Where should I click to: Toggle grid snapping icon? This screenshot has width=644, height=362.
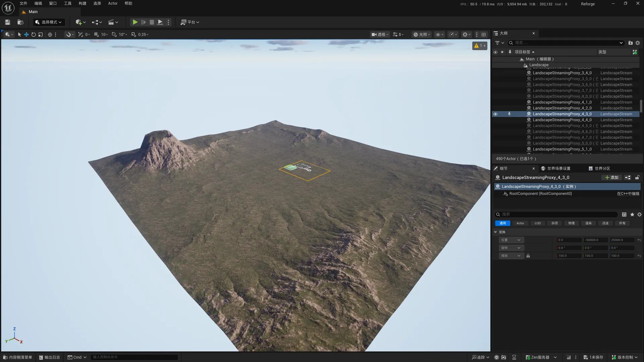[x=96, y=35]
